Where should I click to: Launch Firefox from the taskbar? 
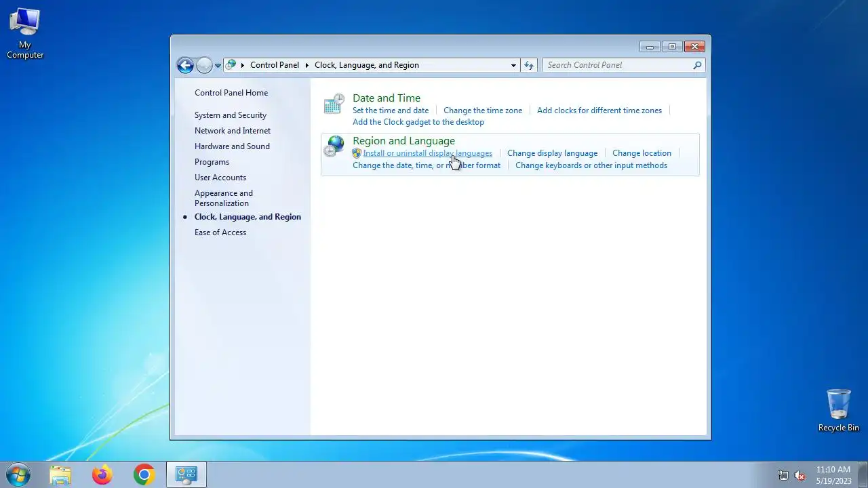pyautogui.click(x=102, y=474)
